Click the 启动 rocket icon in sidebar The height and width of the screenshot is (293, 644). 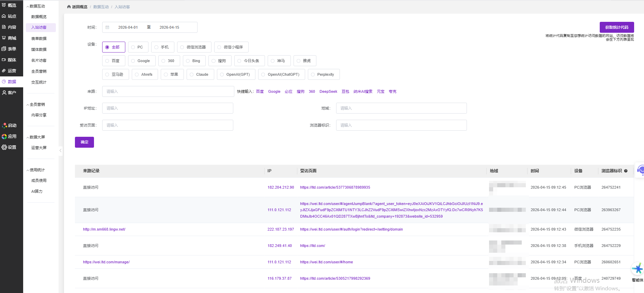4,126
